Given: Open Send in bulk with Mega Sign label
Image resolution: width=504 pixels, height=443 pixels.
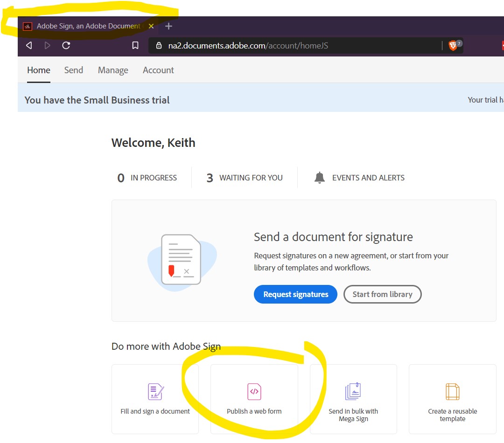Looking at the screenshot, I should tap(353, 415).
